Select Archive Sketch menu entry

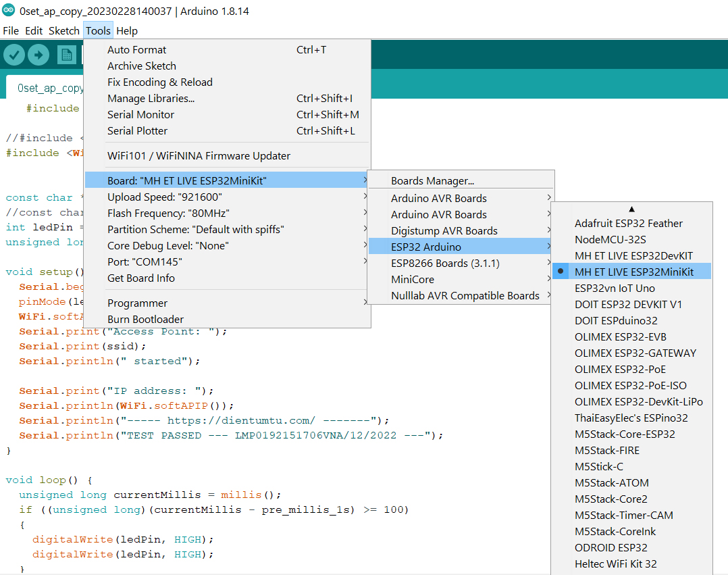point(228,66)
